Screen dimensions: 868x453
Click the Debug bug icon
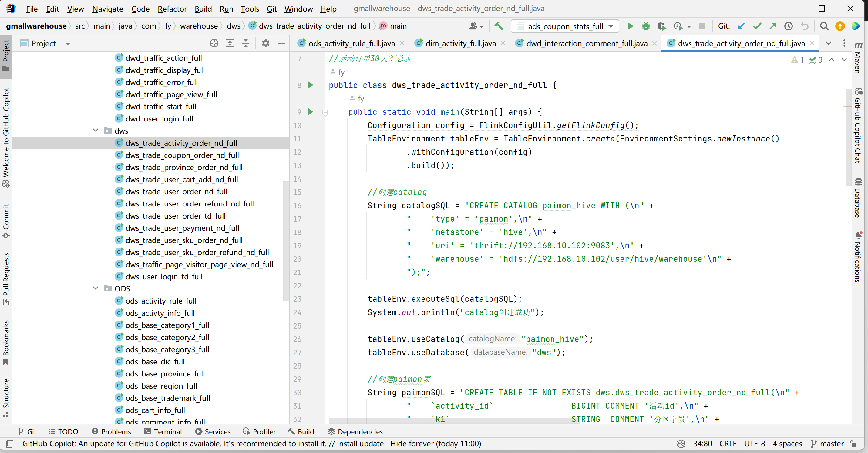click(x=646, y=26)
